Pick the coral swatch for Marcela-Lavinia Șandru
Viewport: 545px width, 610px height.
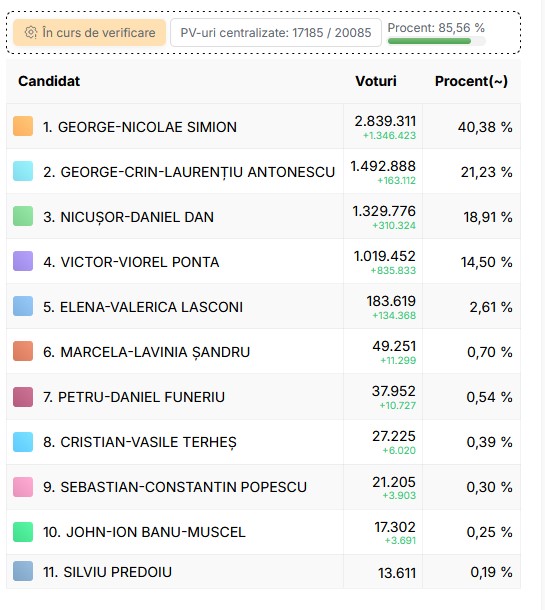click(x=23, y=351)
